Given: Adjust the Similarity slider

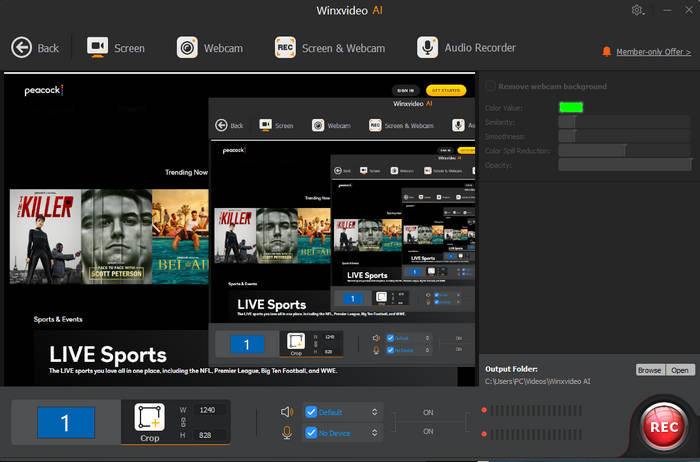Looking at the screenshot, I should [x=624, y=122].
